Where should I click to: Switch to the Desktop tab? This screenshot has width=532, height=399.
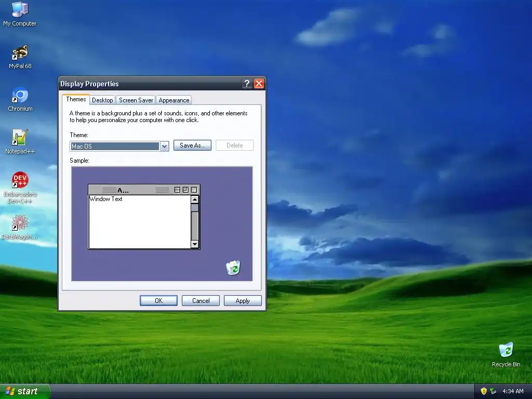102,100
